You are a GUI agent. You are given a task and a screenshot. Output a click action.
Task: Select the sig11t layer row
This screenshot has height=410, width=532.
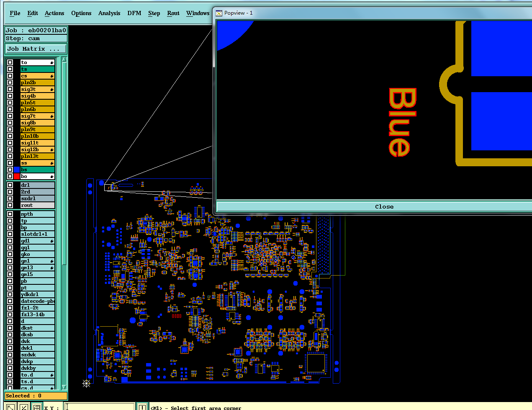(x=38, y=143)
